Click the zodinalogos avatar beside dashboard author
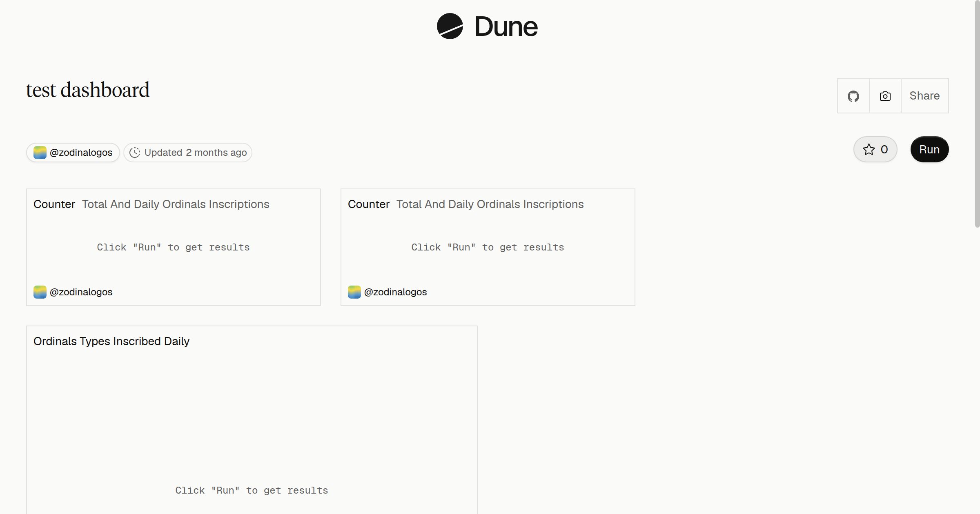Viewport: 980px width, 514px height. [40, 153]
